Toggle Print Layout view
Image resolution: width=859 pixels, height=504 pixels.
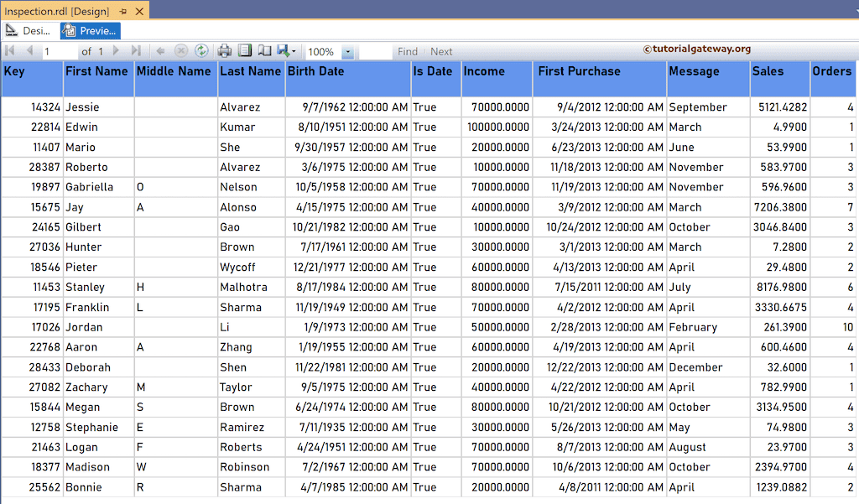point(243,51)
